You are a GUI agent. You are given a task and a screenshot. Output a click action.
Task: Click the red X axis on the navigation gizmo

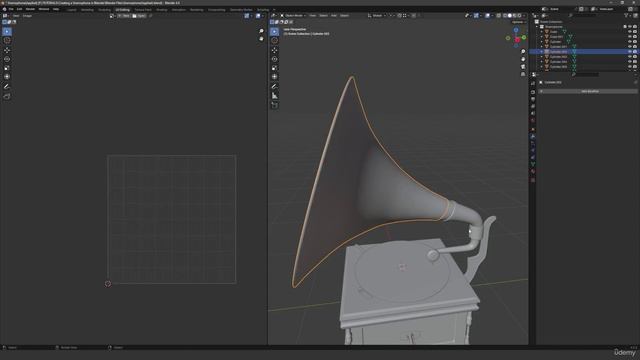coord(517,40)
